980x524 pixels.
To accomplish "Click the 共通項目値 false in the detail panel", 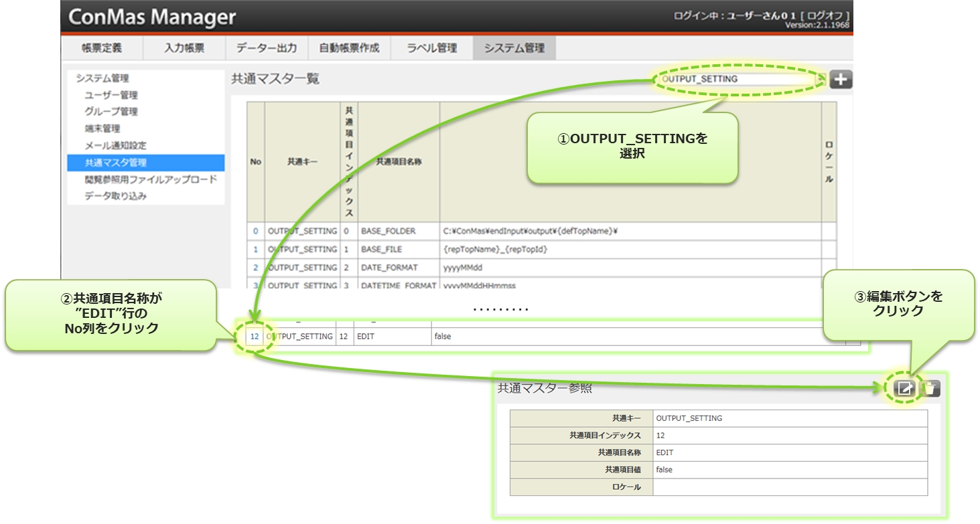I will tap(790, 470).
